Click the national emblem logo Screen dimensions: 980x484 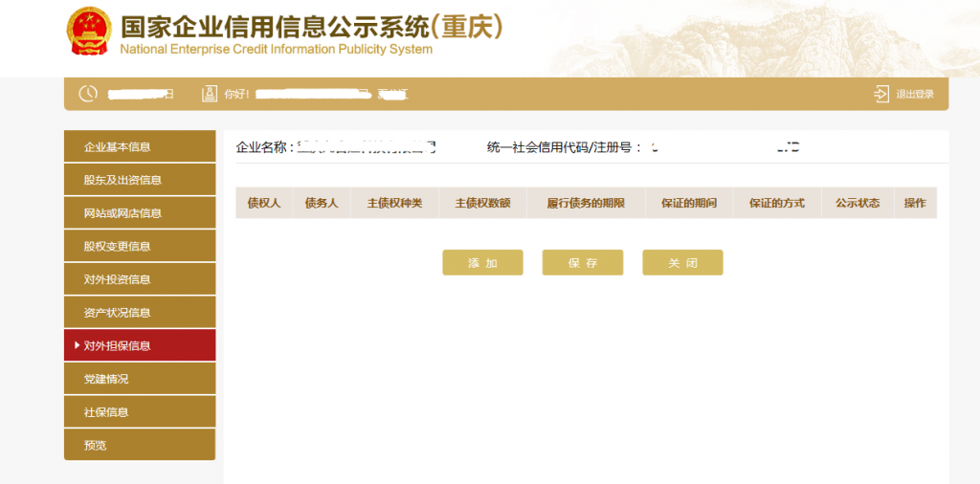tap(89, 32)
